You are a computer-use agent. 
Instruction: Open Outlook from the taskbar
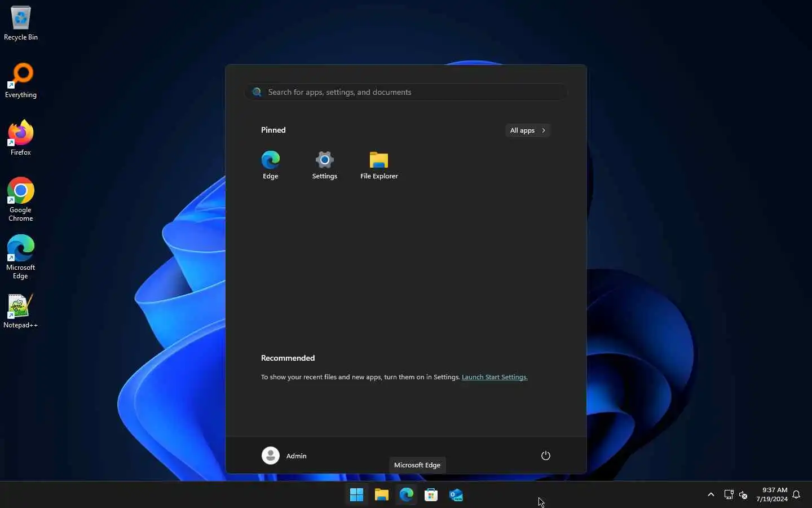tap(456, 495)
